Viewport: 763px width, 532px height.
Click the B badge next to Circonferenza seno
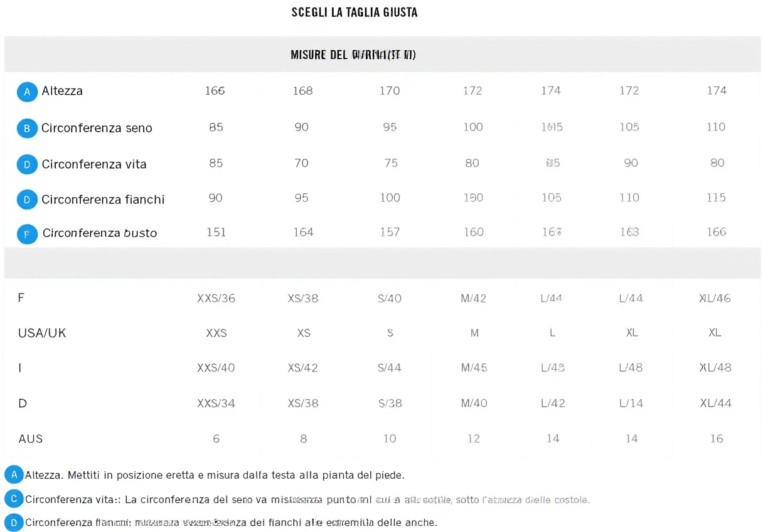point(27,129)
